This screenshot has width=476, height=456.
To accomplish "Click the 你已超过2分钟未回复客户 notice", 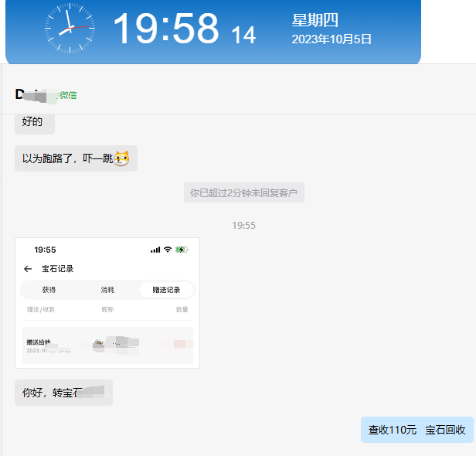I will point(243,192).
